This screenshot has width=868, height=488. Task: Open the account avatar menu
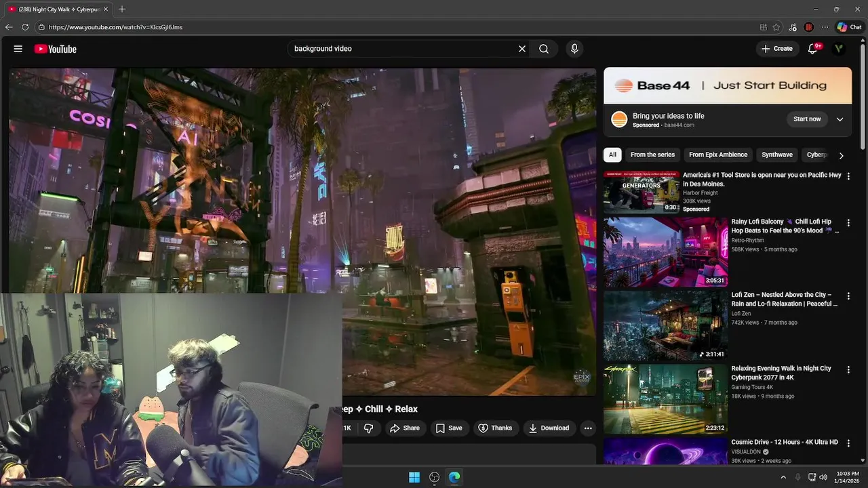tap(839, 49)
